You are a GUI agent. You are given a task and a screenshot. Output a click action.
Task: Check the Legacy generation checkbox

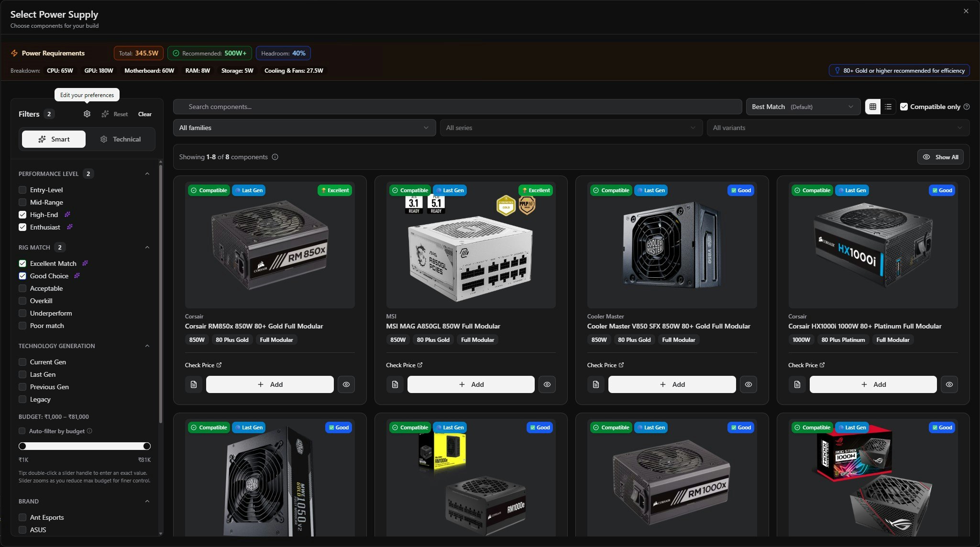[x=22, y=399]
